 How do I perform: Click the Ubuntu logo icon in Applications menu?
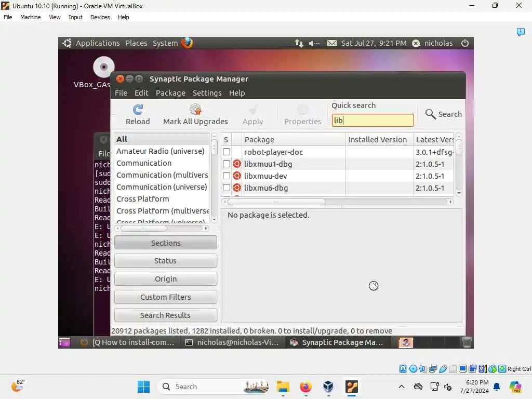pyautogui.click(x=67, y=43)
